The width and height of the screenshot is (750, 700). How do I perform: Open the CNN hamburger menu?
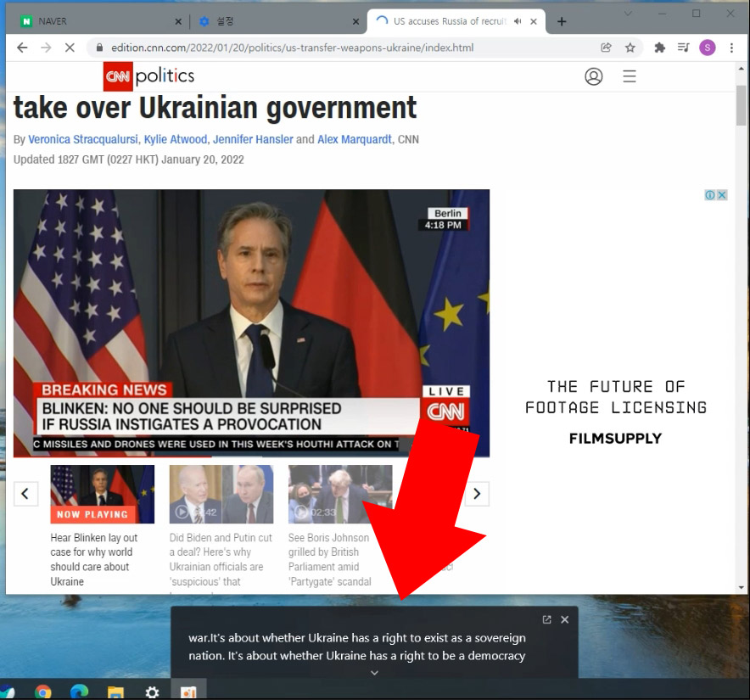[x=630, y=76]
